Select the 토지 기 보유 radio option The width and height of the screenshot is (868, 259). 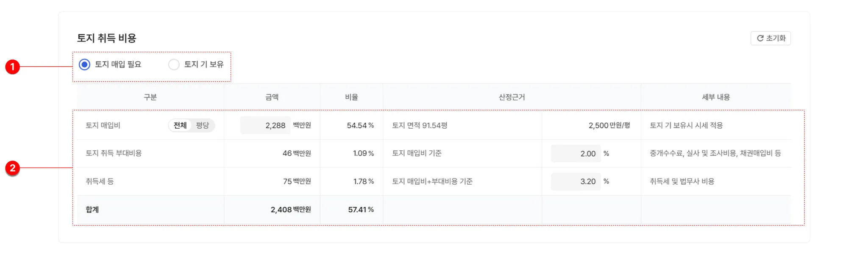pyautogui.click(x=174, y=65)
